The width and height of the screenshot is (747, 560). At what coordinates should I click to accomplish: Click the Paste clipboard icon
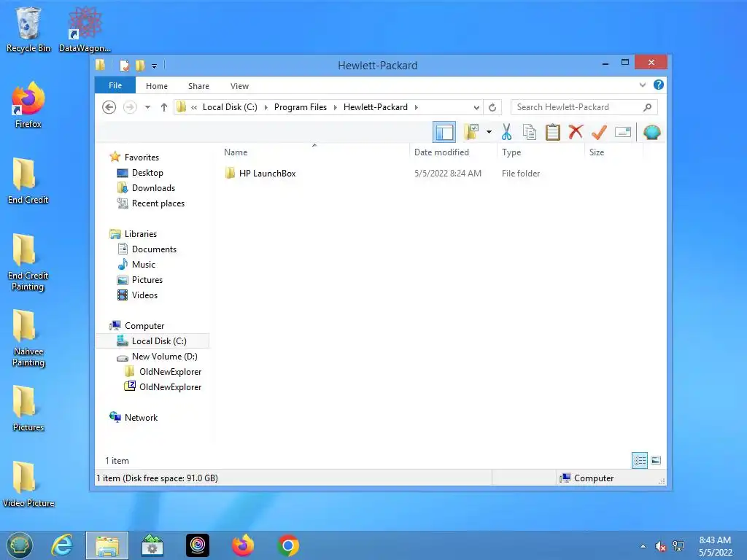pyautogui.click(x=553, y=132)
